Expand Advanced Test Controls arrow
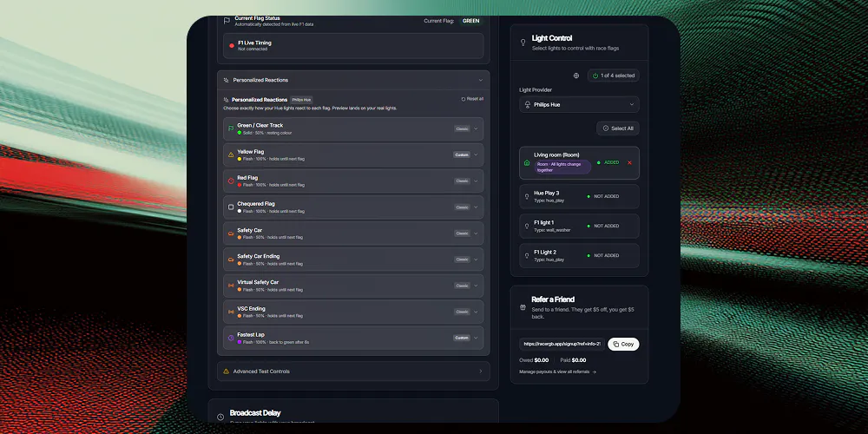Viewport: 868px width, 434px height. click(481, 372)
